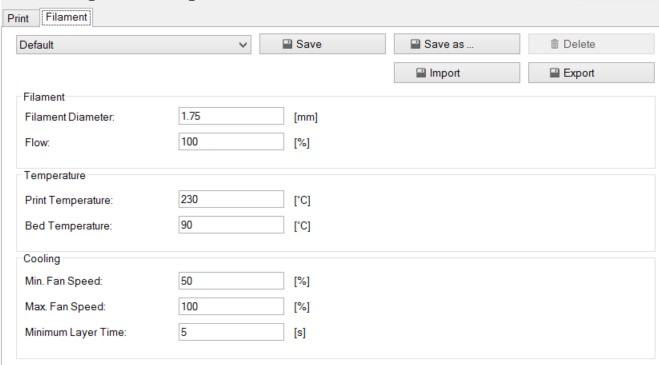This screenshot has width=659, height=365.
Task: Click into Min. Fan Speed field
Action: point(231,281)
